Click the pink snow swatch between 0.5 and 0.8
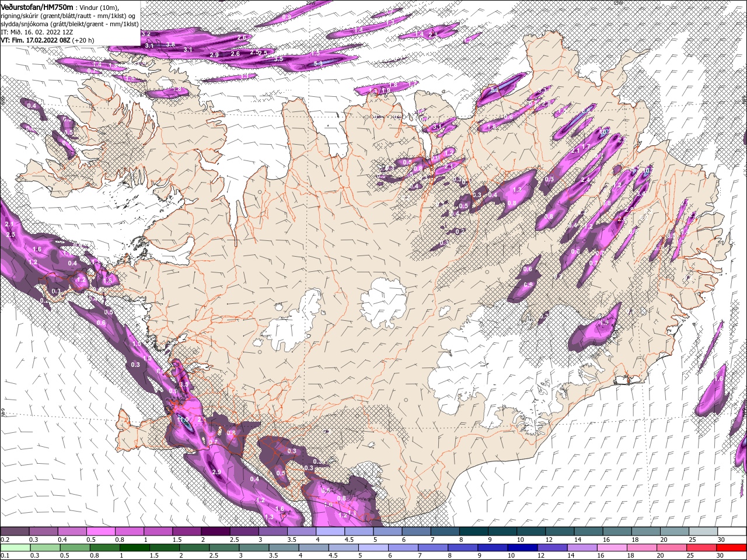Image resolution: width=747 pixels, height=560 pixels. coord(100,531)
